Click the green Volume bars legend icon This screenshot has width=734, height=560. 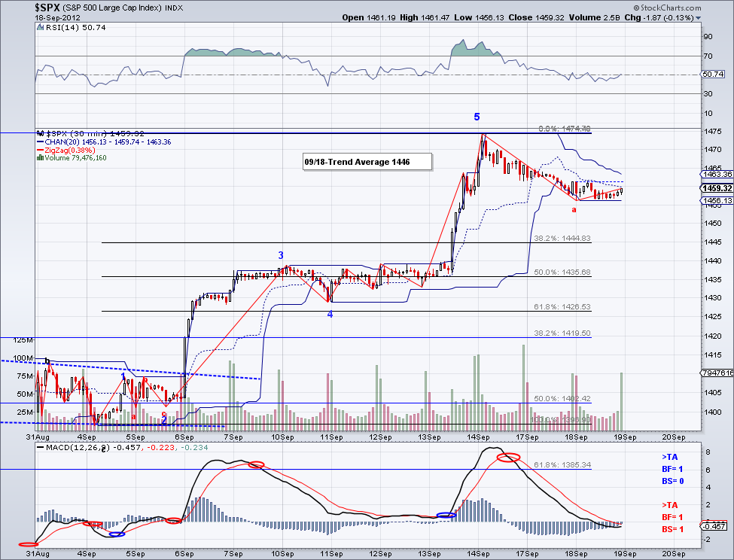click(x=40, y=158)
